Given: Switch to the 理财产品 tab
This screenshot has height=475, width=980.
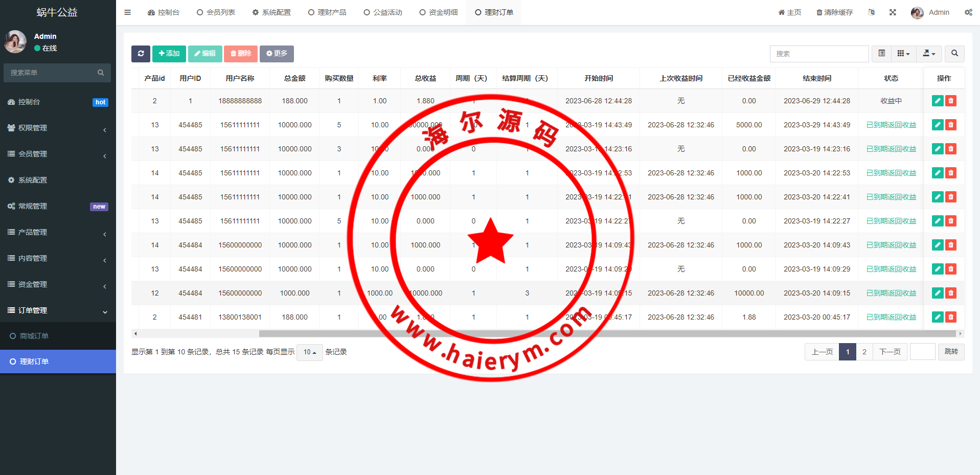Looking at the screenshot, I should click(x=327, y=12).
